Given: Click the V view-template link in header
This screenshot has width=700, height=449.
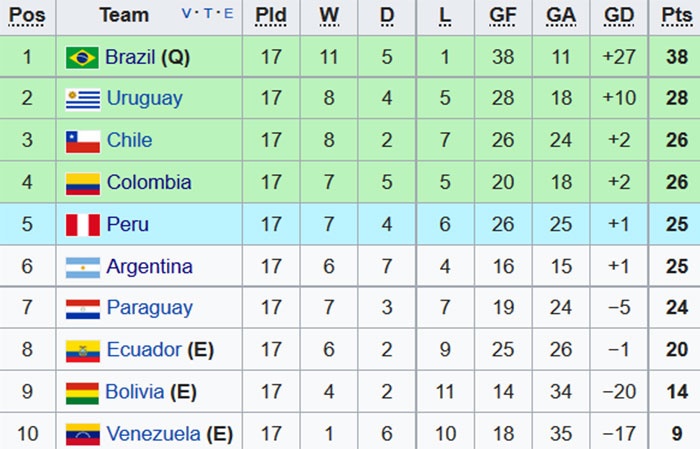Looking at the screenshot, I should [187, 14].
